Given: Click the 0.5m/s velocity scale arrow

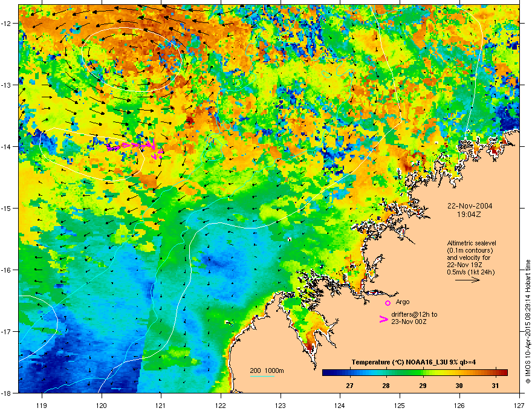Looking at the screenshot, I should (467, 280).
